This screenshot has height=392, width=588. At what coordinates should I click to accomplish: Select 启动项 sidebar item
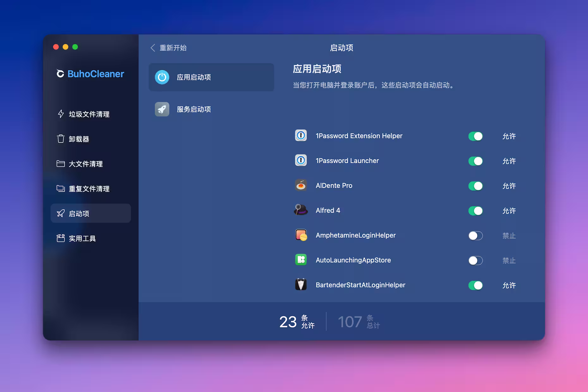[91, 213]
